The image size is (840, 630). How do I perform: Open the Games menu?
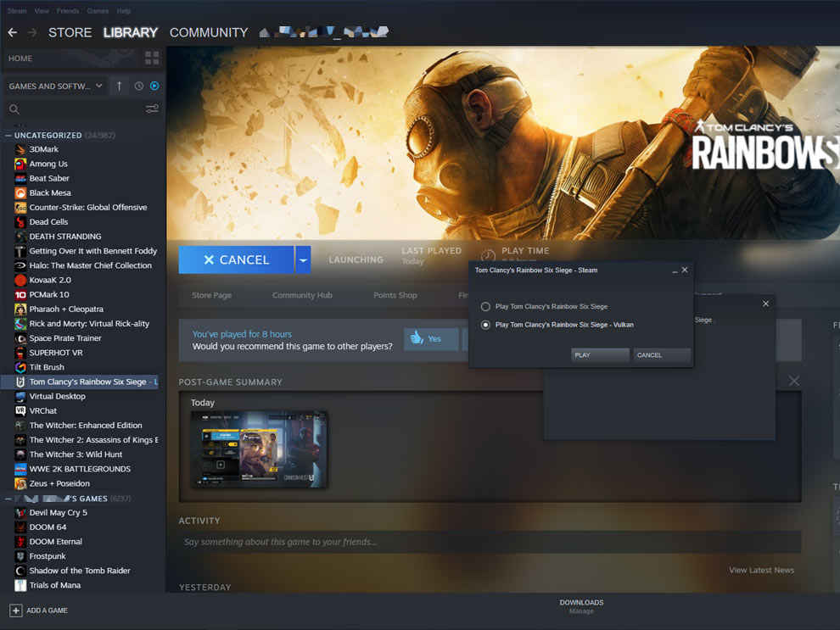pyautogui.click(x=98, y=11)
